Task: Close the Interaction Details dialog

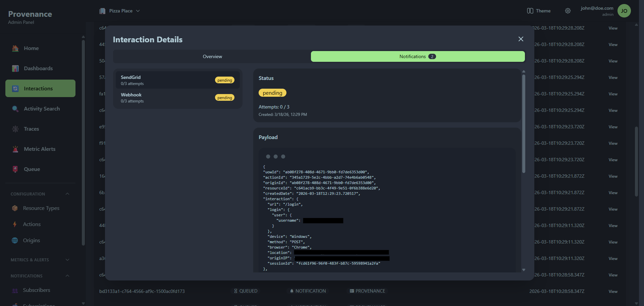Action: pos(521,39)
